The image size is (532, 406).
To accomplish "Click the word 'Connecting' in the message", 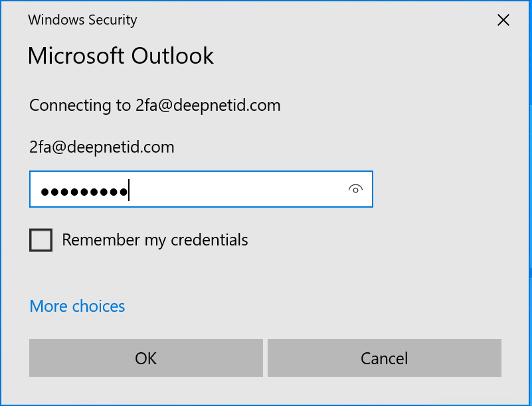I will (70, 105).
